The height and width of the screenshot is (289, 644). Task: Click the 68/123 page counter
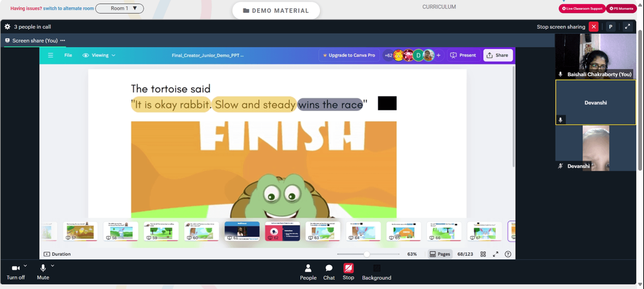[465, 254]
